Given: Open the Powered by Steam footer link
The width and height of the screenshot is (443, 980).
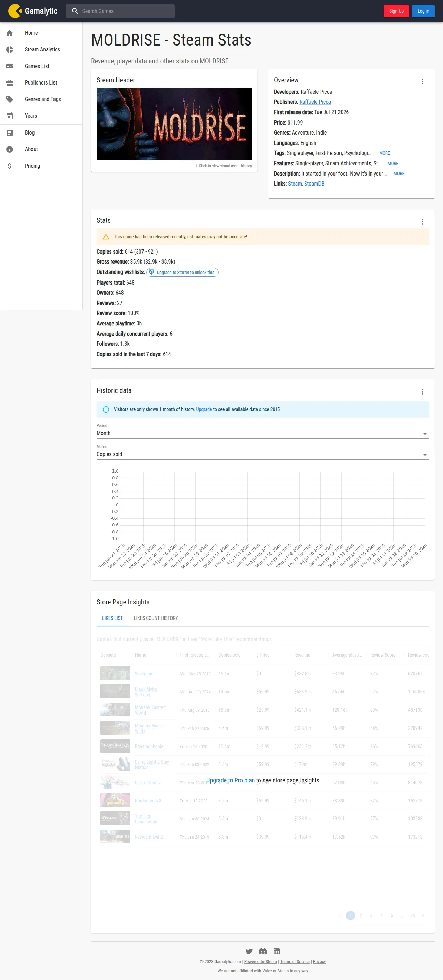Looking at the screenshot, I should pos(260,962).
